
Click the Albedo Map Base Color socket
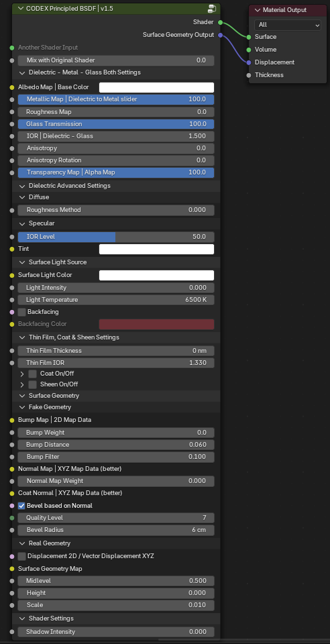12,87
